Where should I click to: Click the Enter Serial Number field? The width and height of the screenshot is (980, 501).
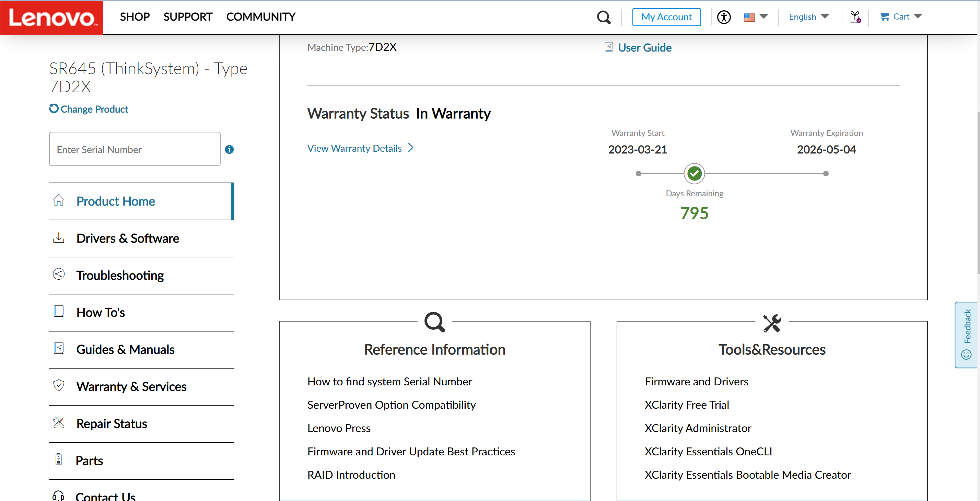tap(135, 149)
